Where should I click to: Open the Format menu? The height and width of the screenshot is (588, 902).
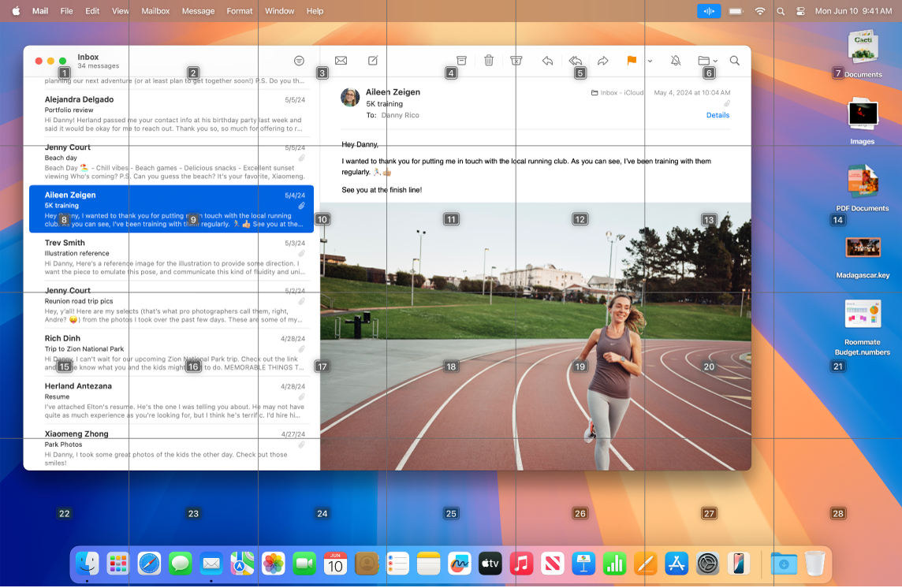[x=239, y=11]
